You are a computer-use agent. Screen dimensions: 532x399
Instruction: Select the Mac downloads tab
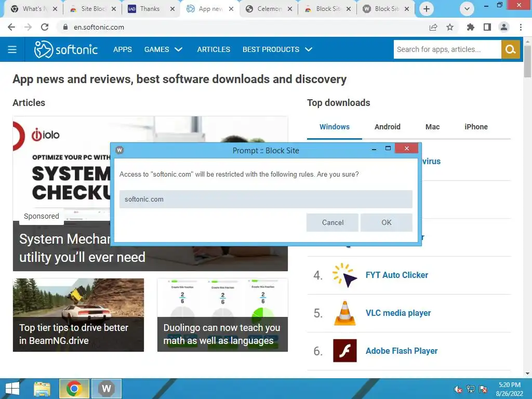[x=433, y=127]
